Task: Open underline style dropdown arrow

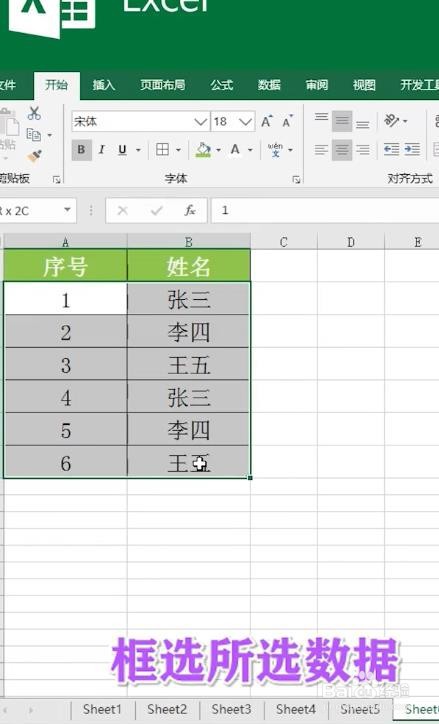Action: click(138, 150)
